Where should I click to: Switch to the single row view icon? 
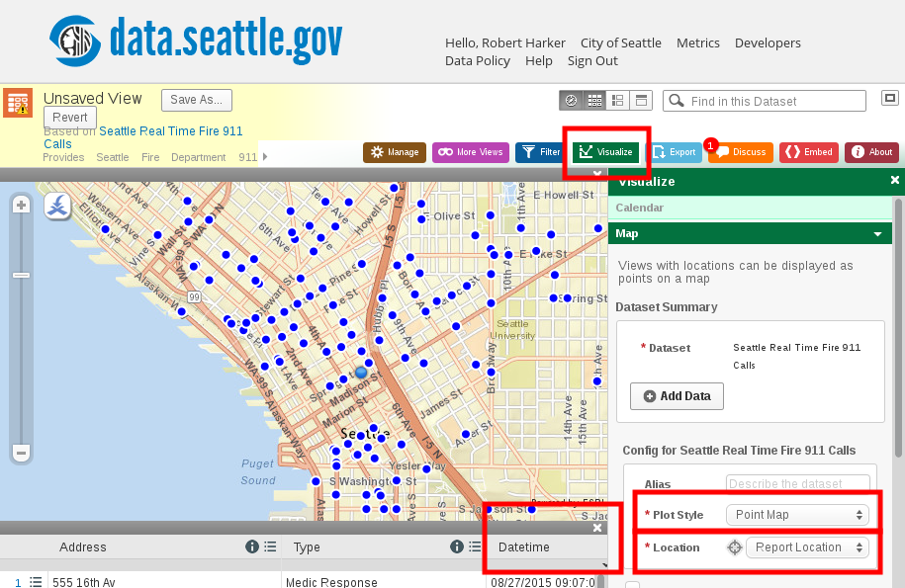[x=641, y=101]
